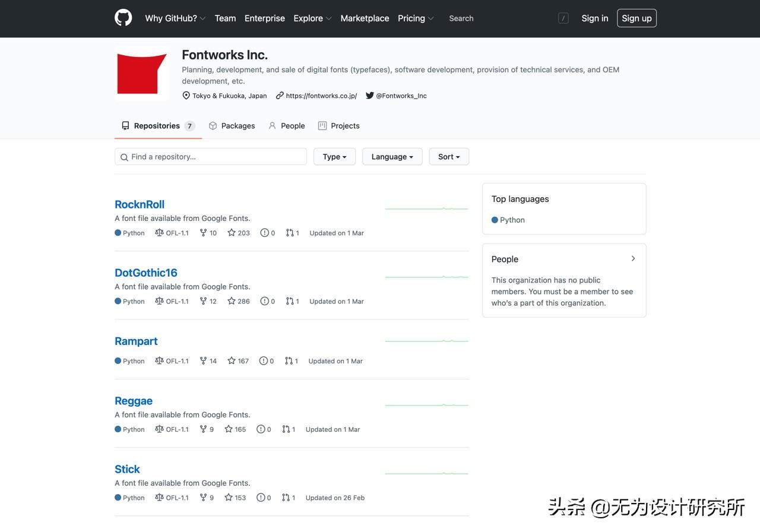Click the Python language label for Rampart
Screen dimensions: 760x532
tap(134, 361)
